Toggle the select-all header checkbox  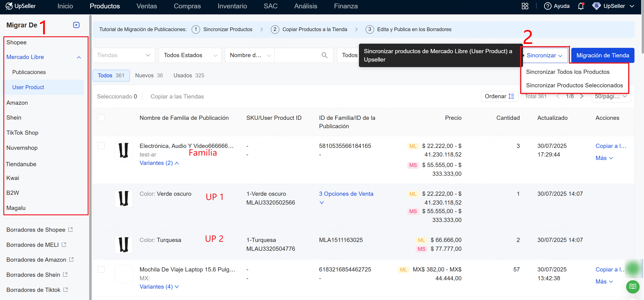coord(101,118)
